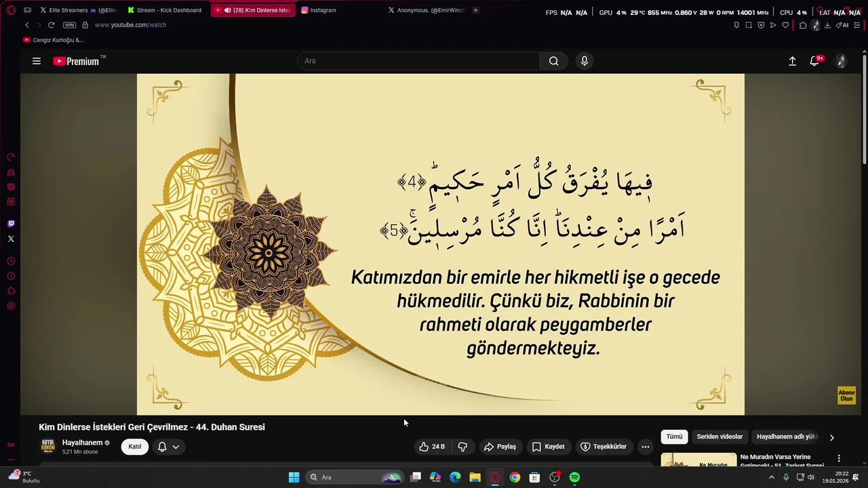Dislike the video with thumbs down
The width and height of the screenshot is (868, 488).
click(x=463, y=447)
